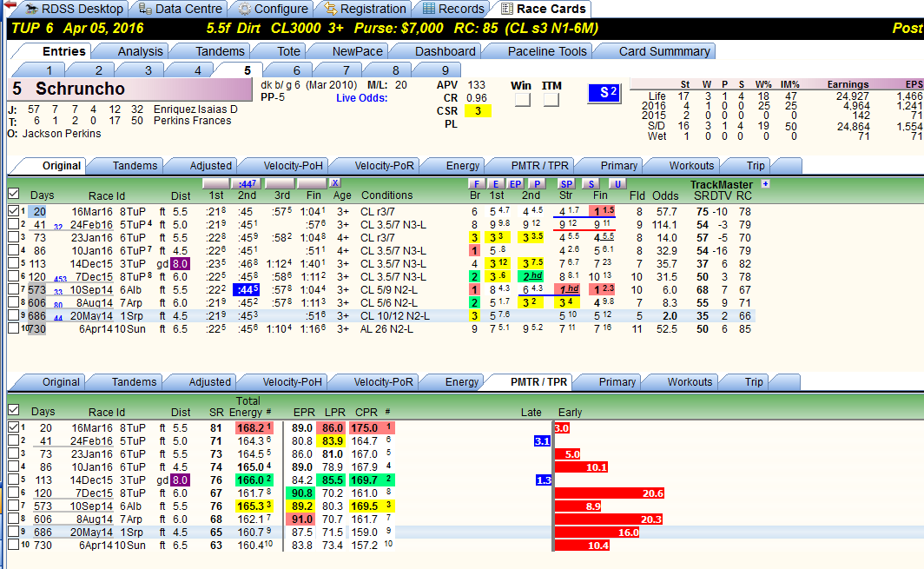Image resolution: width=924 pixels, height=569 pixels.
Task: Click the EP button above the pace columns
Action: coord(515,184)
